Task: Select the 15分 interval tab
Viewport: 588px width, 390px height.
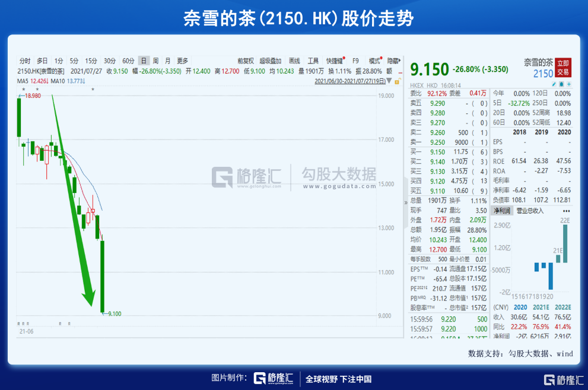Action: (x=91, y=61)
